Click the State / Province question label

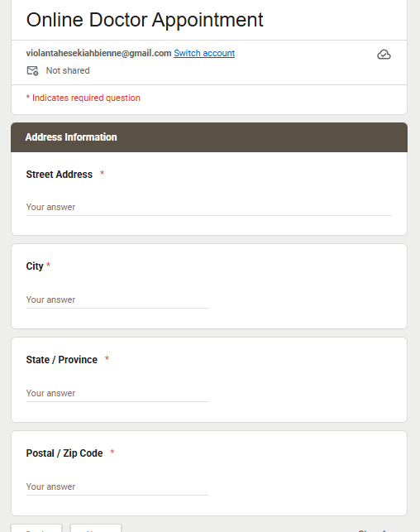pyautogui.click(x=62, y=360)
